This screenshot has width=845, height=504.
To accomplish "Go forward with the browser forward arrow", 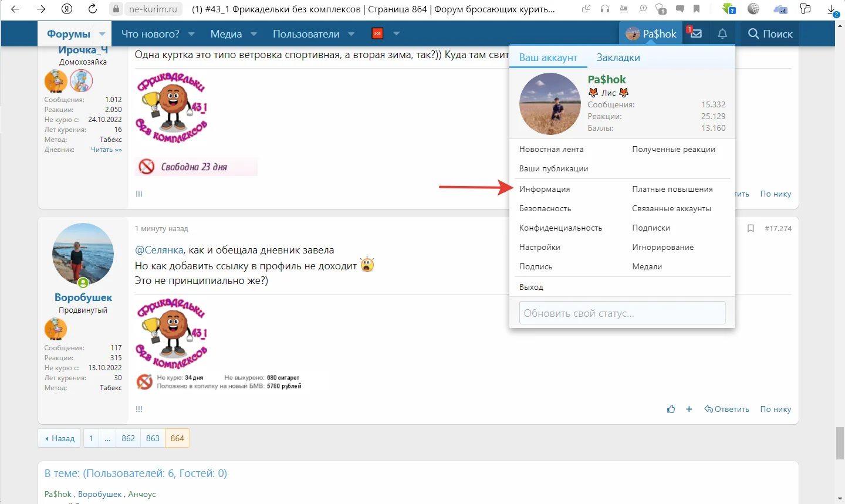I will coord(41,9).
